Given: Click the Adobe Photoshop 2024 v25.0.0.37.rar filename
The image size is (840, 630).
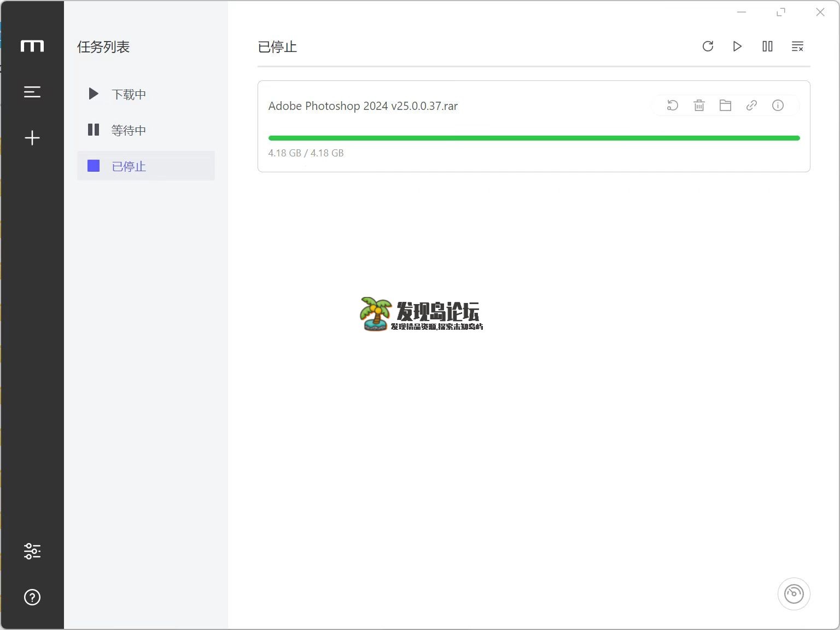Looking at the screenshot, I should 363,106.
